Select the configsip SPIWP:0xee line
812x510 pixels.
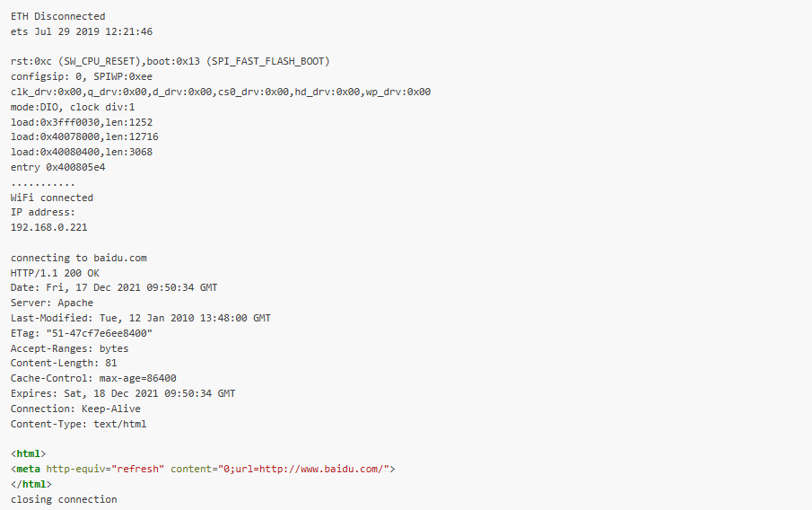click(x=82, y=76)
